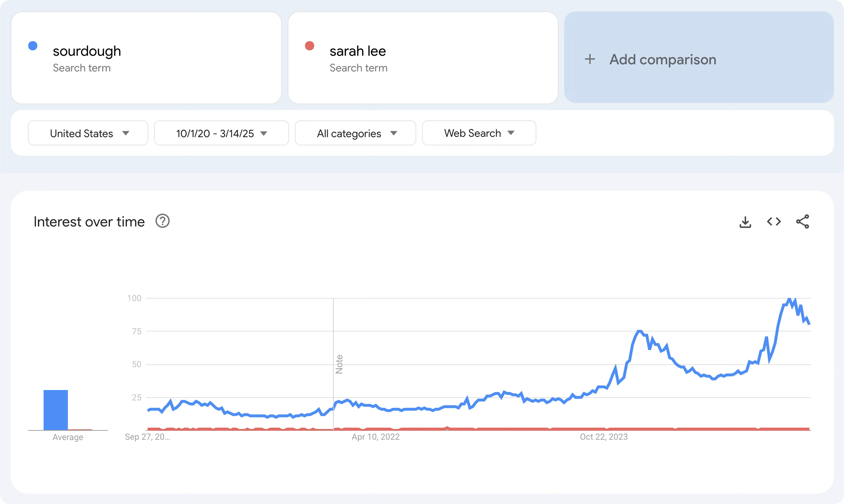Click the blue Average bar
The image size is (844, 504).
tap(56, 410)
